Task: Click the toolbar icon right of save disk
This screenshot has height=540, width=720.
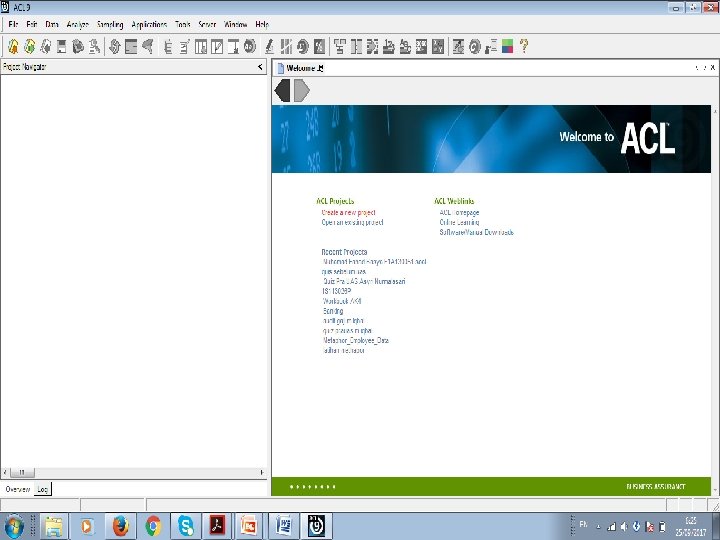Action: [78, 46]
